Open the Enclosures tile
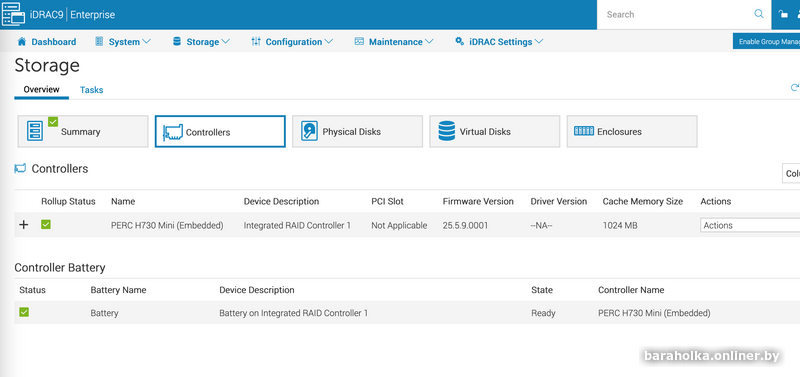 pos(632,131)
